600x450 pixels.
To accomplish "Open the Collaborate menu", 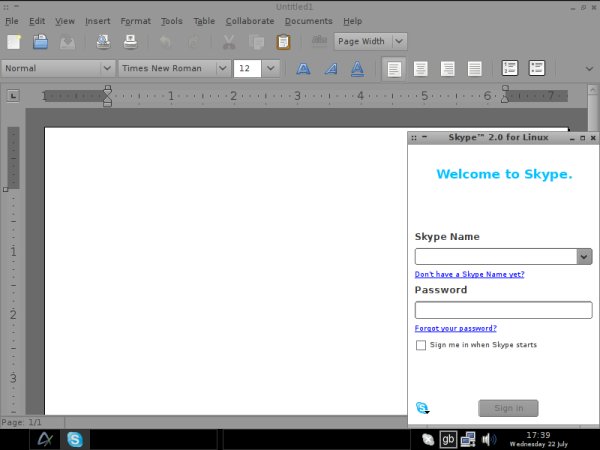I will point(249,20).
